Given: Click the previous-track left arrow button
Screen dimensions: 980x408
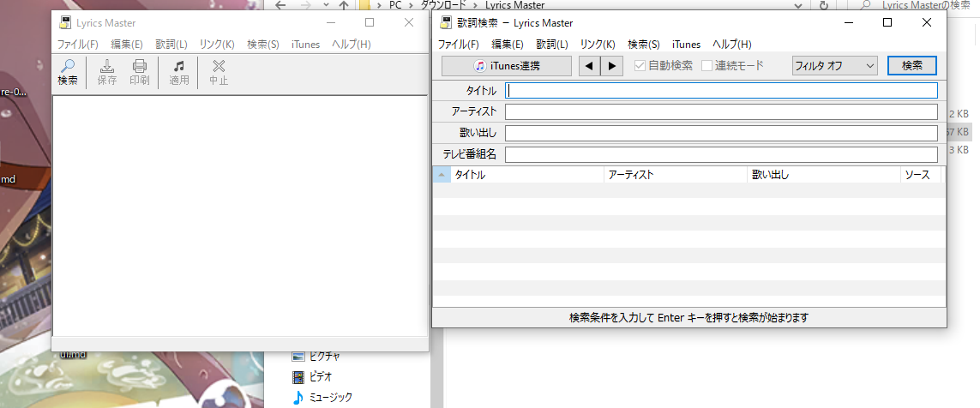Looking at the screenshot, I should (x=589, y=66).
